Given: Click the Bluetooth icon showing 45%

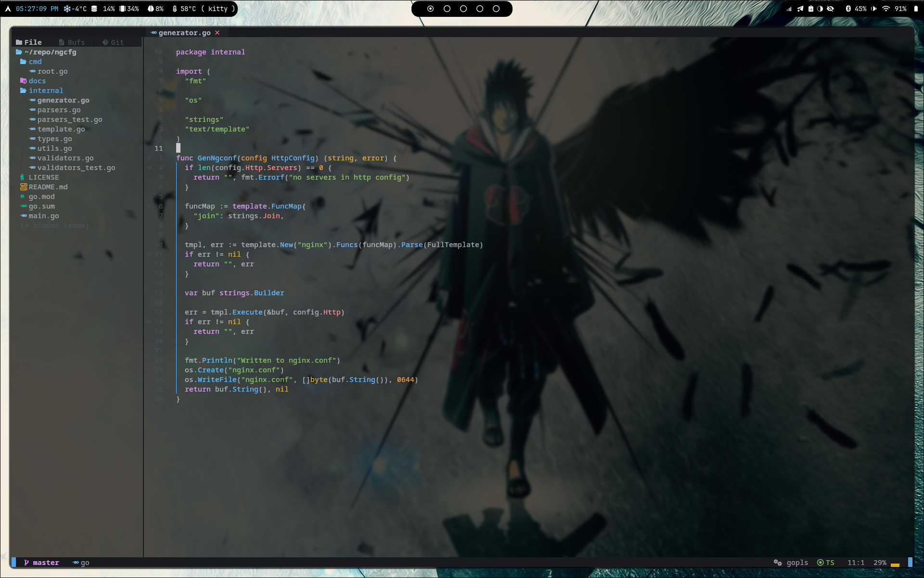Looking at the screenshot, I should click(x=848, y=9).
